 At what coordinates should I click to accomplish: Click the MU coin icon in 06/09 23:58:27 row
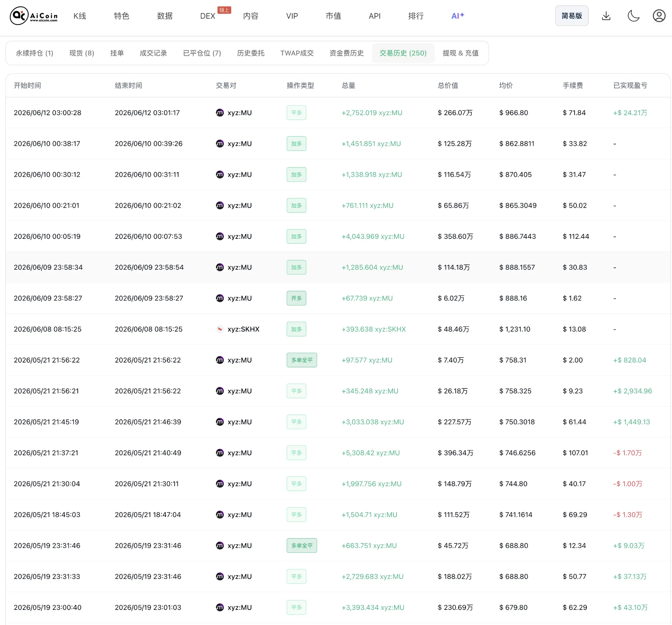(x=220, y=298)
